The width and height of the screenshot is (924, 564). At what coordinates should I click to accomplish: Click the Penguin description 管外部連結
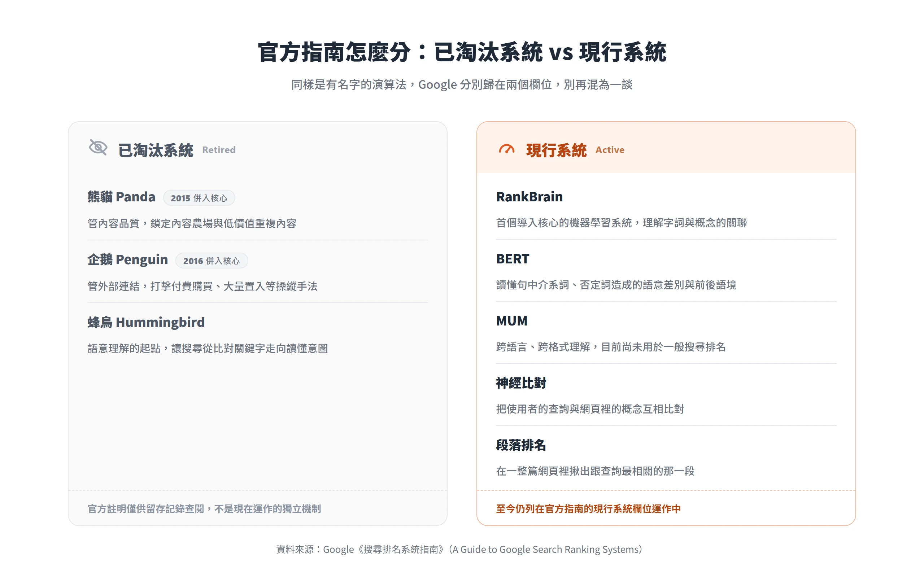[202, 286]
